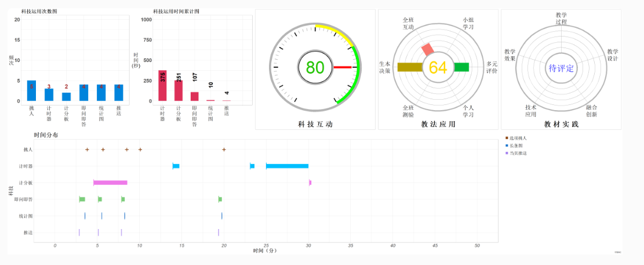Click the 计时器 timeline segment near 14 minutes
This screenshot has width=644, height=265.
176,166
